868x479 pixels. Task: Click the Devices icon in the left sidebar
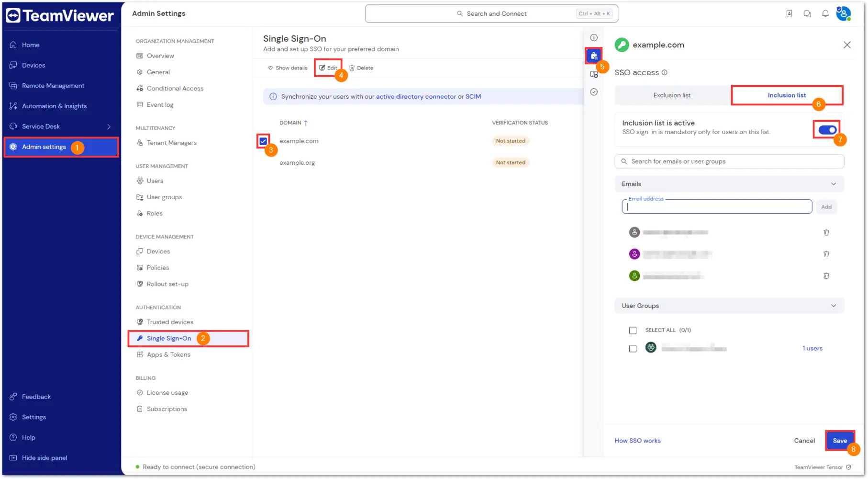pyautogui.click(x=13, y=65)
